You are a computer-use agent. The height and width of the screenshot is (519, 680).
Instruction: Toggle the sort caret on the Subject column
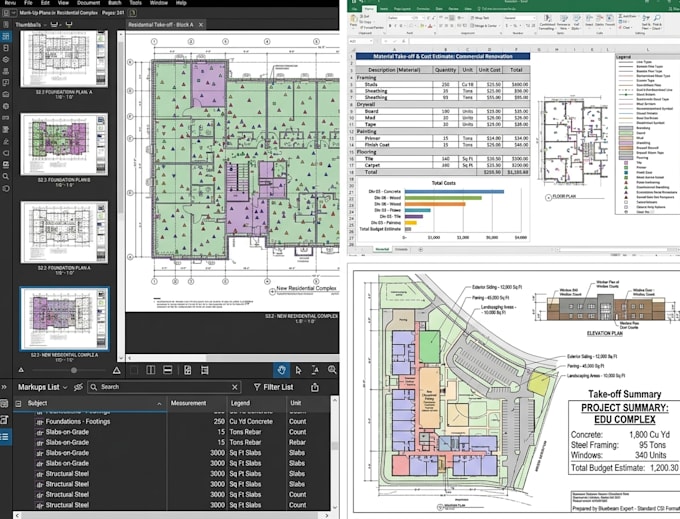[x=159, y=404]
